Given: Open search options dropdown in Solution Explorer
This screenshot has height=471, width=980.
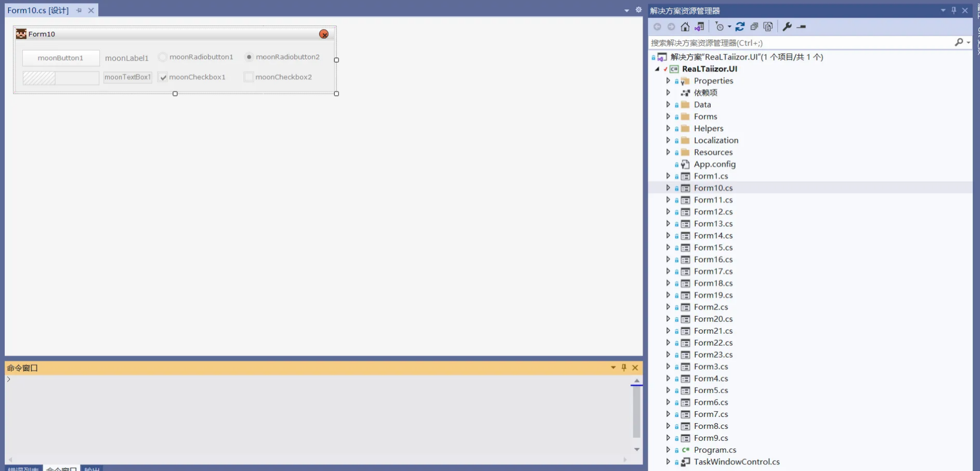Looking at the screenshot, I should (x=968, y=43).
